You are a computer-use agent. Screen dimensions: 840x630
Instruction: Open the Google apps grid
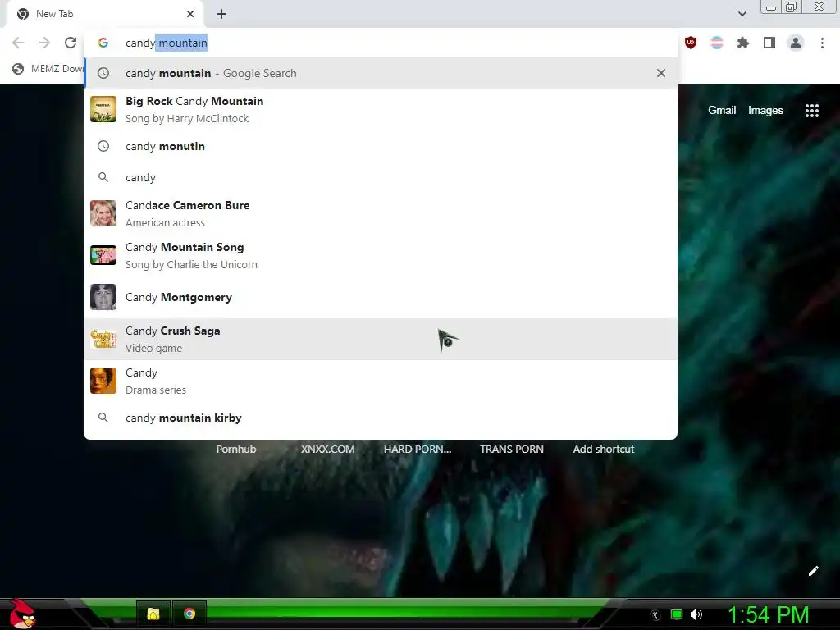[812, 111]
